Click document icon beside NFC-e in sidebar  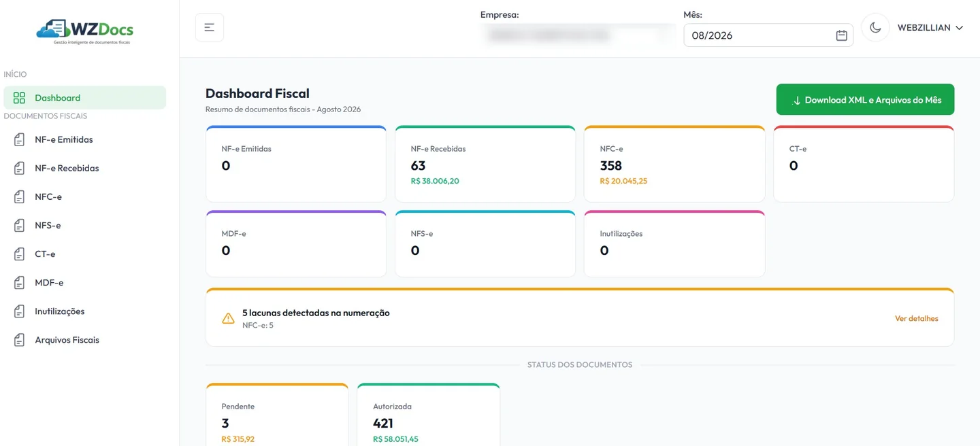tap(20, 196)
